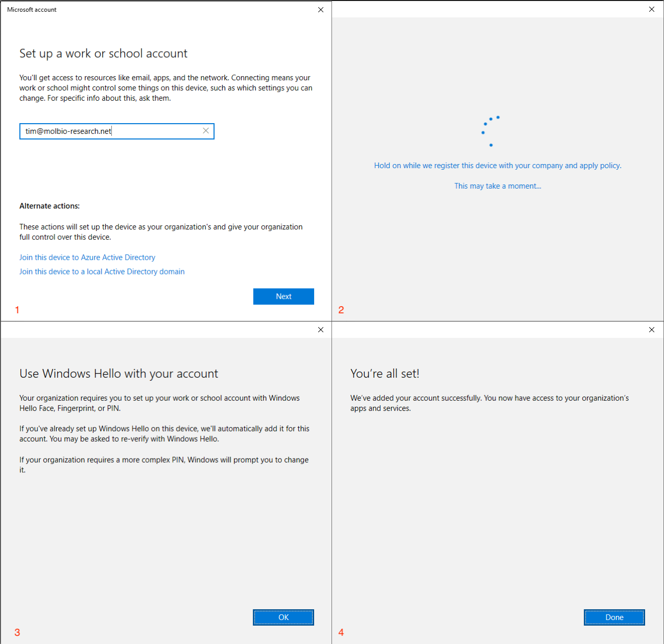664x644 pixels.
Task: Click Done in the You're all set dialog
Action: tap(614, 617)
